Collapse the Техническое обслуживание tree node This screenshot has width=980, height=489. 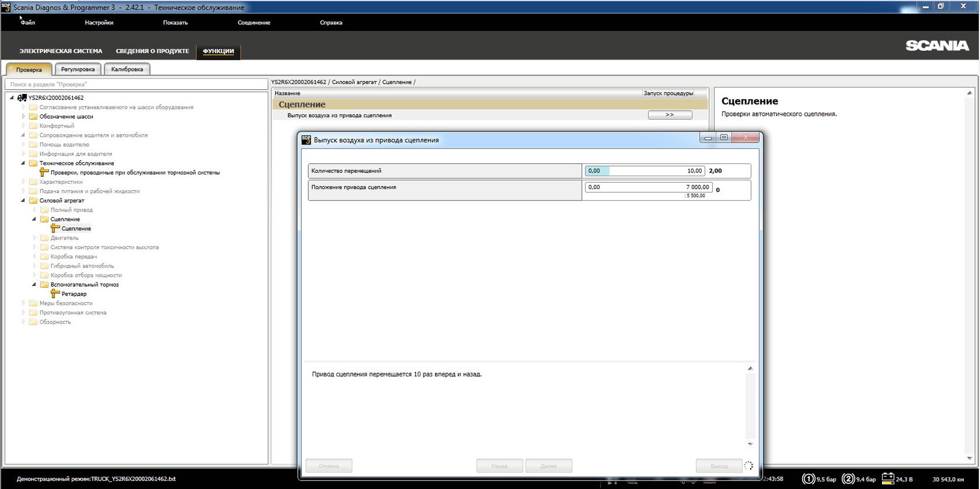(23, 163)
